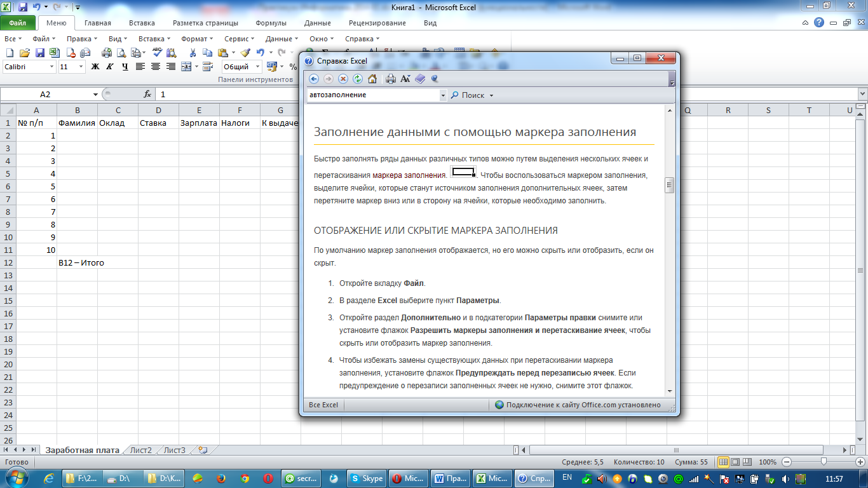Image resolution: width=868 pixels, height=488 pixels.
Task: Expand the Name Box dropdown arrow
Action: pyautogui.click(x=95, y=94)
